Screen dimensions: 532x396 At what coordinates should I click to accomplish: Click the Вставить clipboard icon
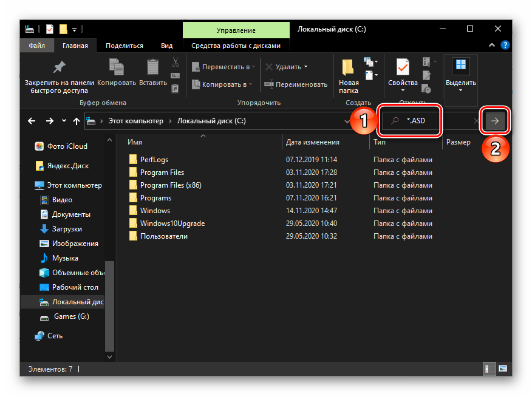(x=152, y=68)
